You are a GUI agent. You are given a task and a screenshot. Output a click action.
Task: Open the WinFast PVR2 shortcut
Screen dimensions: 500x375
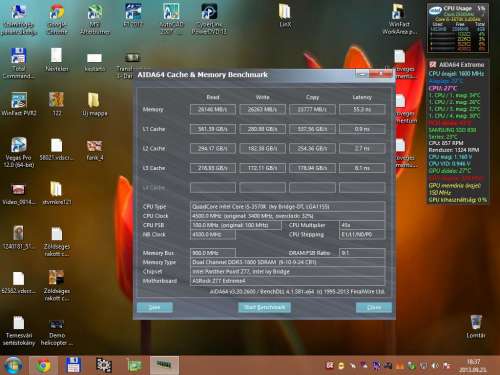tap(19, 104)
